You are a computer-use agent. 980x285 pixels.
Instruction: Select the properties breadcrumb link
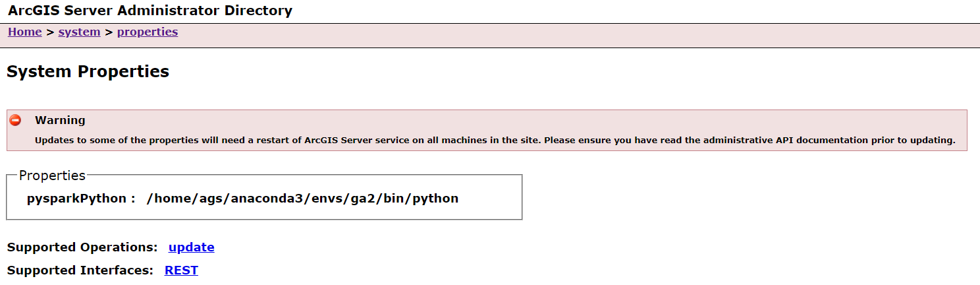148,32
